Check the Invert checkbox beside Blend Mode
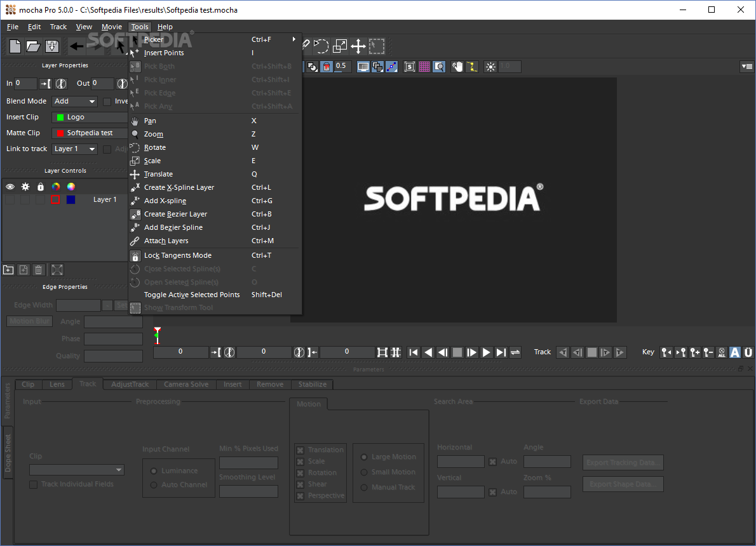This screenshot has height=546, width=756. click(107, 101)
